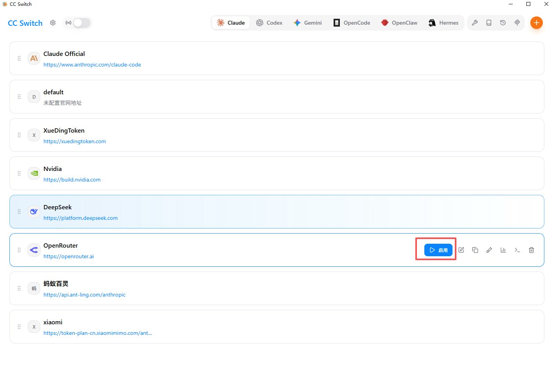
Task: Switch to the Codex tab
Action: tap(269, 23)
